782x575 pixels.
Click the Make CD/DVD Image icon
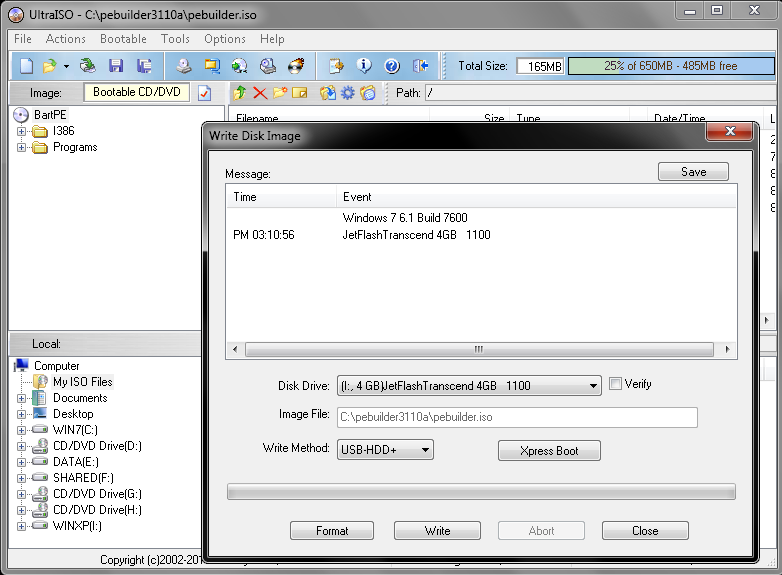(x=184, y=66)
